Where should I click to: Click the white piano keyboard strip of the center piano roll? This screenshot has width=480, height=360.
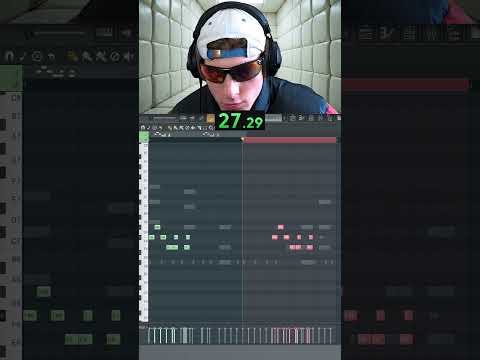(x=144, y=232)
